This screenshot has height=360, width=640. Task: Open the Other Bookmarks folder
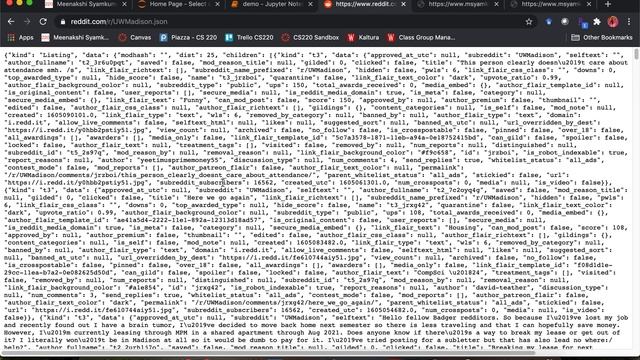coord(602,38)
